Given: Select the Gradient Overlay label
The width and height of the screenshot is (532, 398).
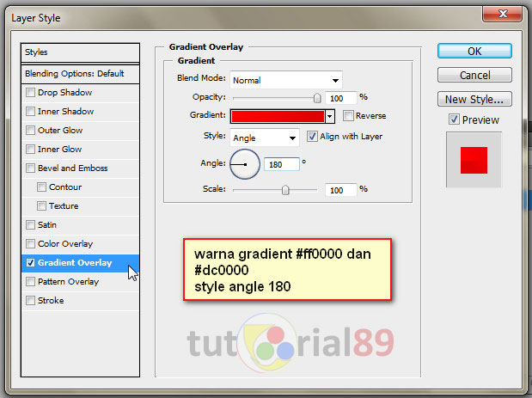Looking at the screenshot, I should [75, 263].
